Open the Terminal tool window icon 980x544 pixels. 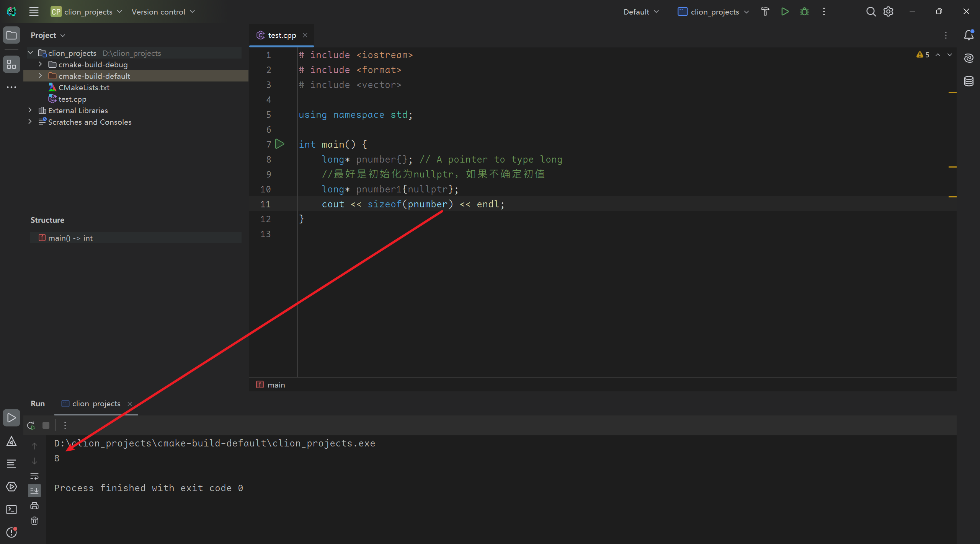[11, 510]
